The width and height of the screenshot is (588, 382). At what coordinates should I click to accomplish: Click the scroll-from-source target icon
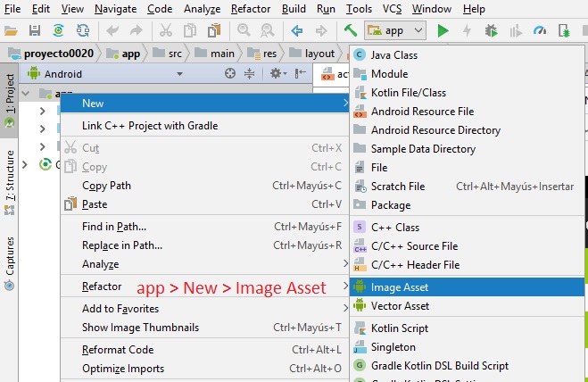point(230,74)
